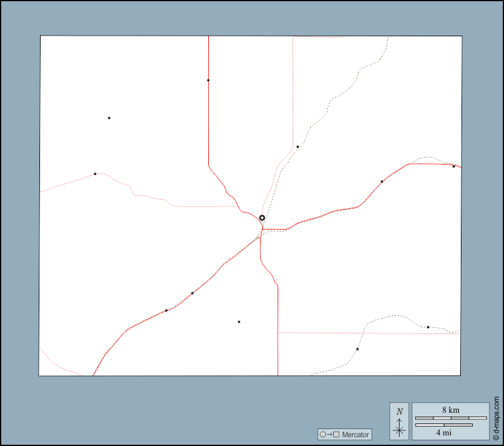Select the isolated town dot south of the city
This screenshot has height=446, width=504.
[239, 322]
